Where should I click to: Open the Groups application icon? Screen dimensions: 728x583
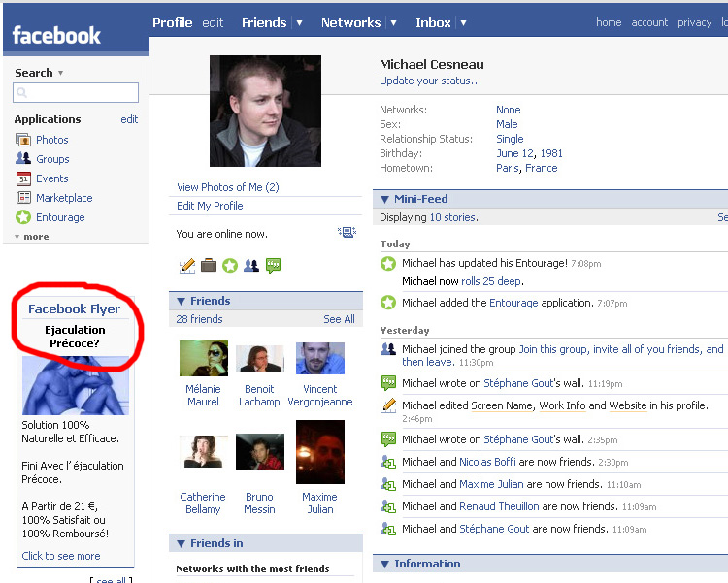tap(23, 159)
